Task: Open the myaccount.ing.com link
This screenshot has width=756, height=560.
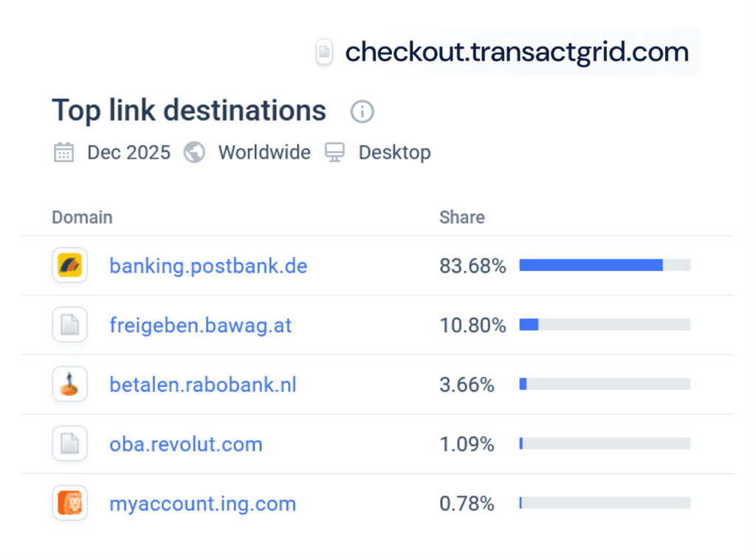Action: [x=202, y=503]
